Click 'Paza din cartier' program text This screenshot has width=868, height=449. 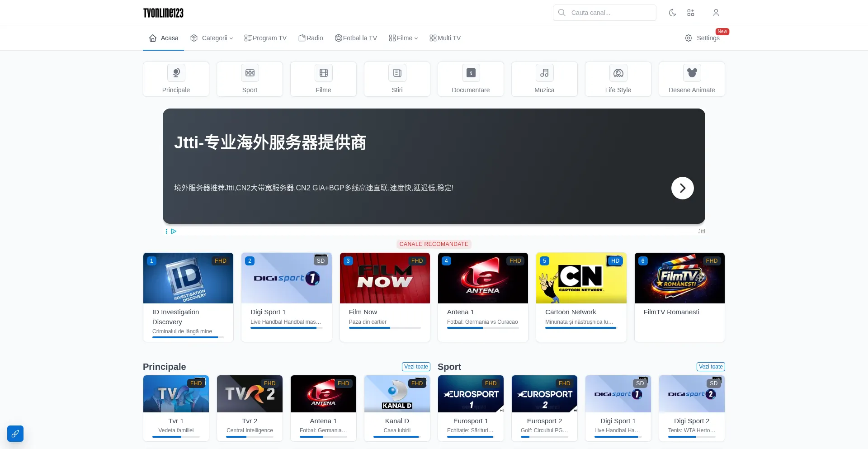click(x=368, y=322)
